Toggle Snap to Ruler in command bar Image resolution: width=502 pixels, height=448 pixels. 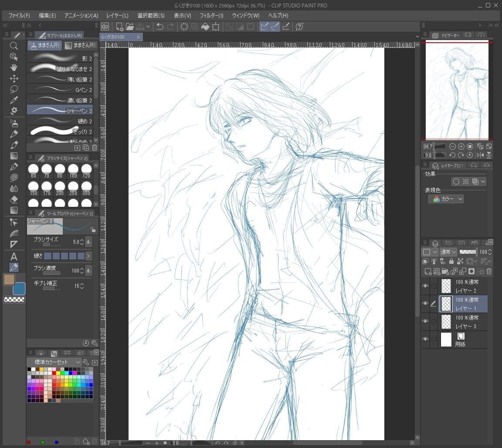click(264, 27)
